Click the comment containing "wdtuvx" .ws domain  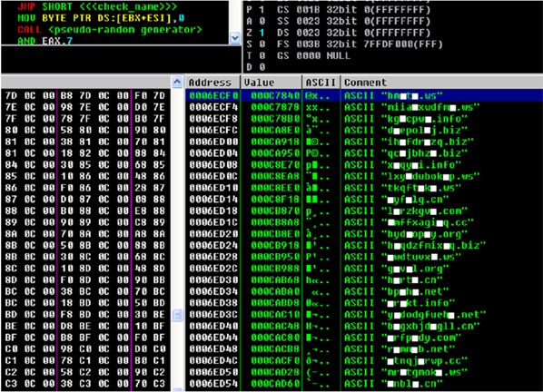[x=403, y=257]
